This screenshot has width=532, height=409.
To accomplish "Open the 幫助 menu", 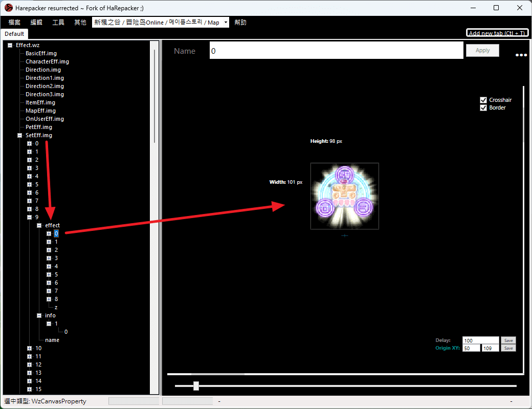I will pos(240,23).
